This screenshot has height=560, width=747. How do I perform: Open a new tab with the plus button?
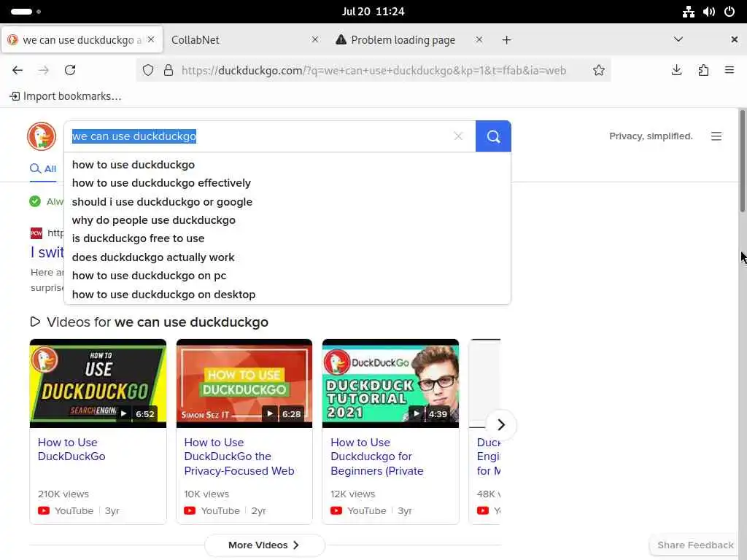(x=506, y=40)
